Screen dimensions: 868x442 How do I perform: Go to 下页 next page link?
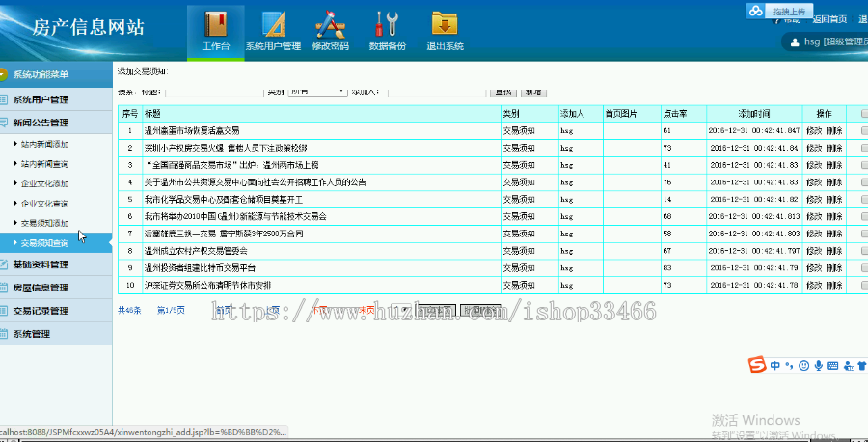[320, 310]
